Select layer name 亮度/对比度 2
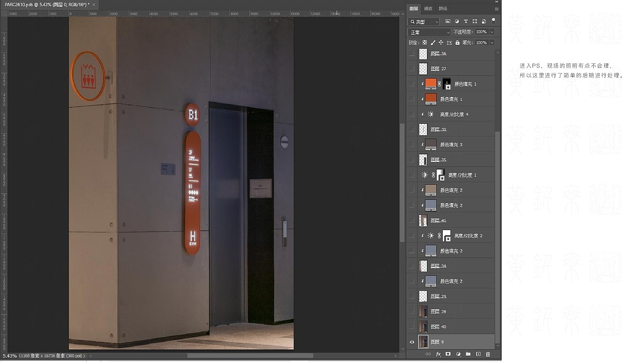 [x=468, y=236]
